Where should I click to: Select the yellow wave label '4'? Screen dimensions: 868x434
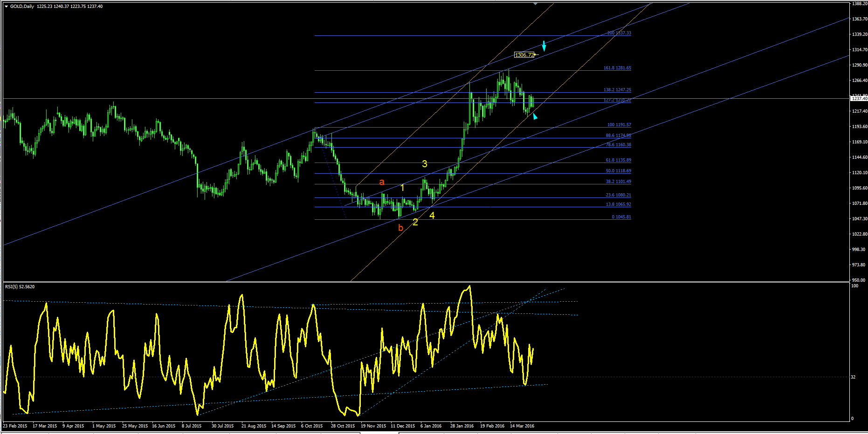click(x=432, y=216)
